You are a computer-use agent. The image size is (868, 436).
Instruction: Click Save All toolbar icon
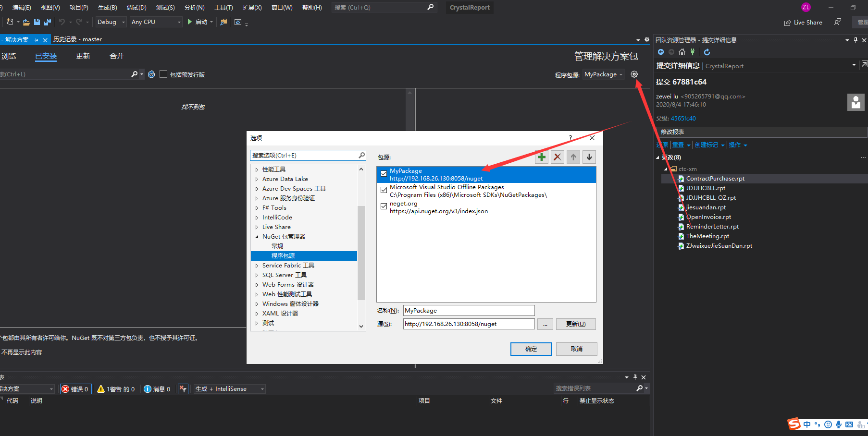[48, 22]
